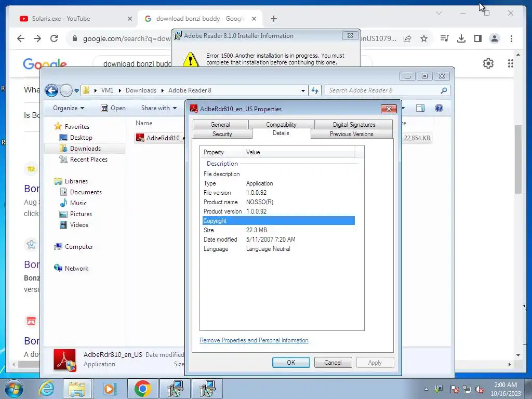Click the muted volume tray icon
The width and height of the screenshot is (532, 399).
coord(479,389)
